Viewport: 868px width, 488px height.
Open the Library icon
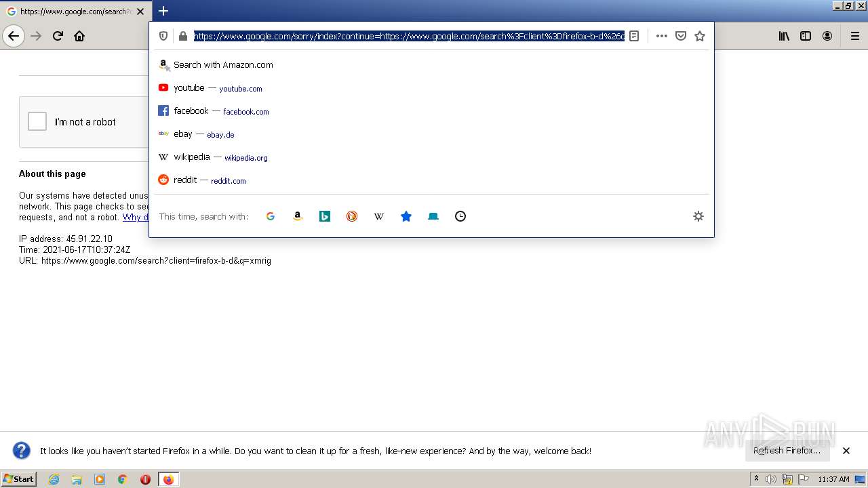click(784, 36)
